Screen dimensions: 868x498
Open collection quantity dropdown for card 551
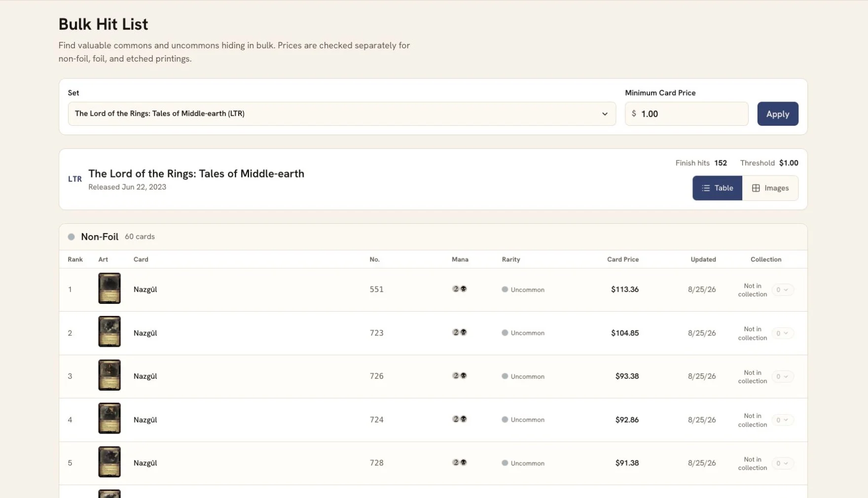pyautogui.click(x=782, y=290)
